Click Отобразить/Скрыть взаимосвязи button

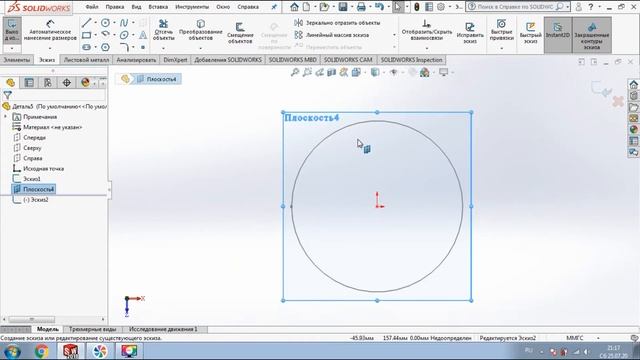tap(427, 30)
